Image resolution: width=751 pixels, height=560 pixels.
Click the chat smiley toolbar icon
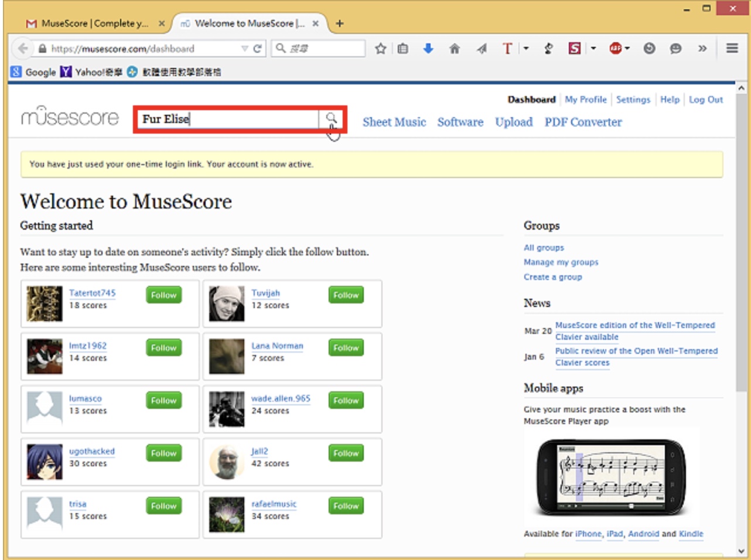pos(675,49)
